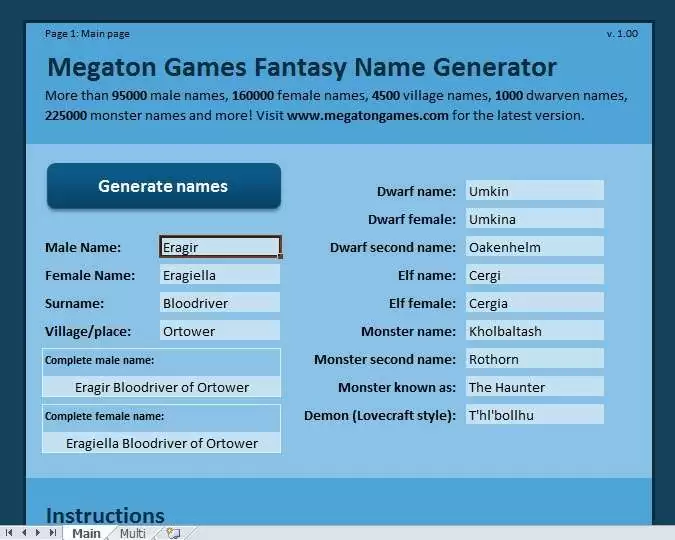Click the Monster name cell Kholbaltash
Screen dimensions: 675x540
tap(534, 331)
